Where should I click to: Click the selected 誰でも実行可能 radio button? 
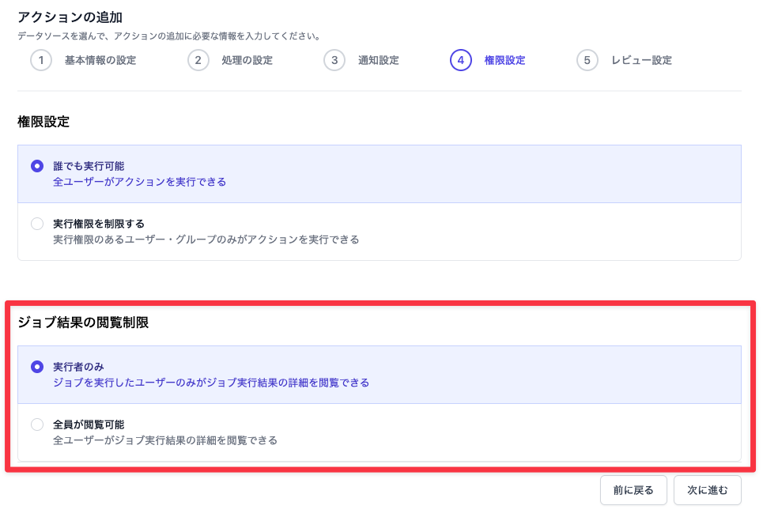tap(37, 166)
